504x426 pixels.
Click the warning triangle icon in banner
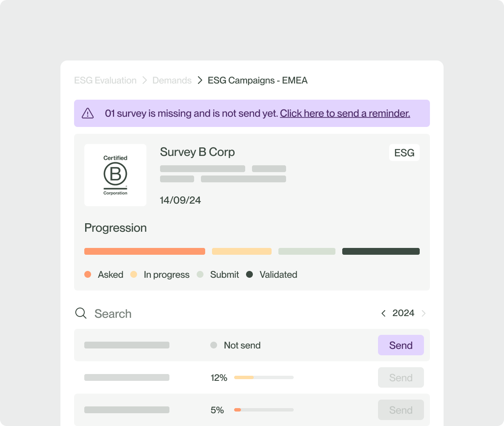pos(88,113)
